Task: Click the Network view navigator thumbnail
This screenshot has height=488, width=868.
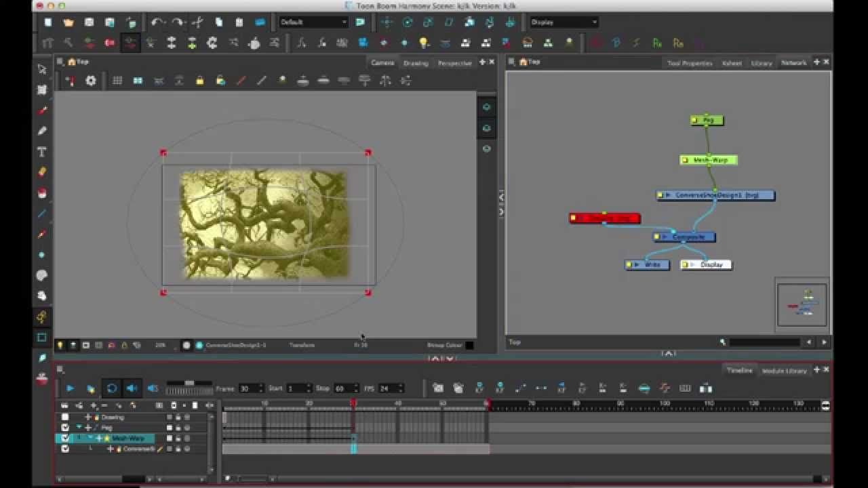Action: coord(802,304)
